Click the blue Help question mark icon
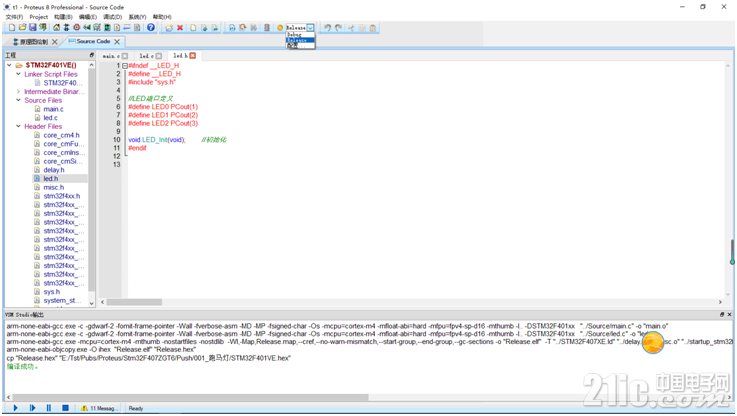Viewport: 737px width, 416px height. pos(150,28)
